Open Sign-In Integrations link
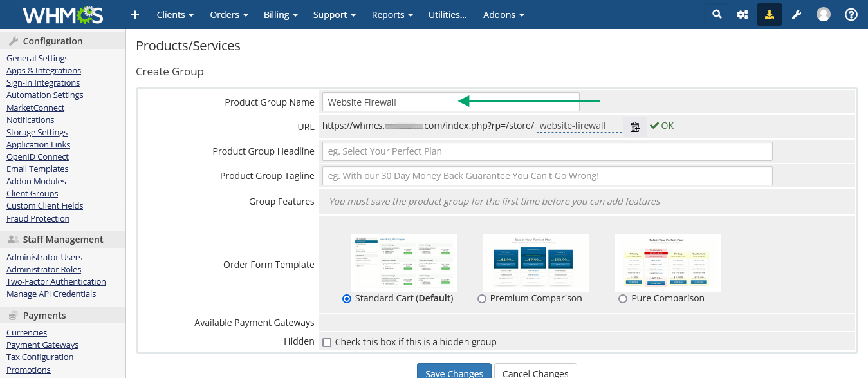The image size is (868, 378). coord(43,82)
